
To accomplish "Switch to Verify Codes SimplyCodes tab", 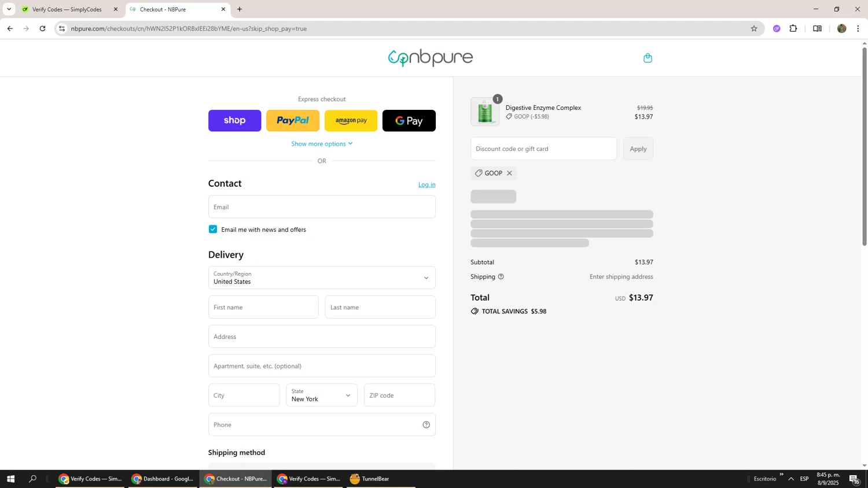I will 67,9.
